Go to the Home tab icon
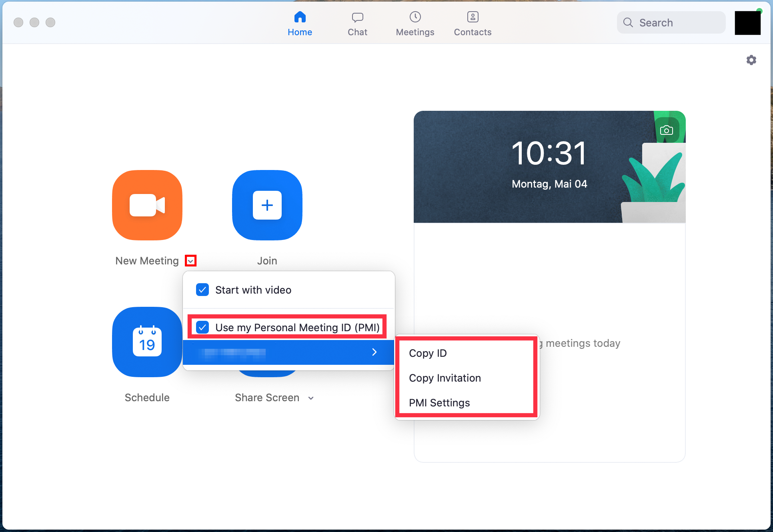This screenshot has width=773, height=532. coord(300,17)
